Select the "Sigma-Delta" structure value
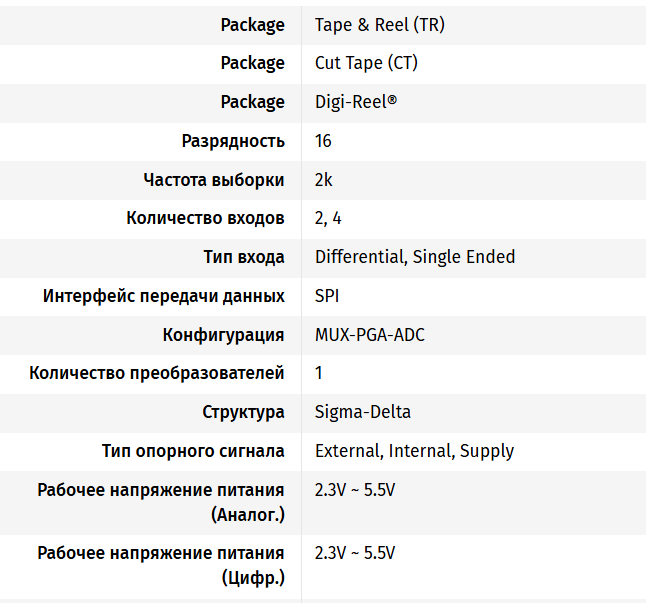Viewport: 646px width, 603px height. (x=363, y=412)
